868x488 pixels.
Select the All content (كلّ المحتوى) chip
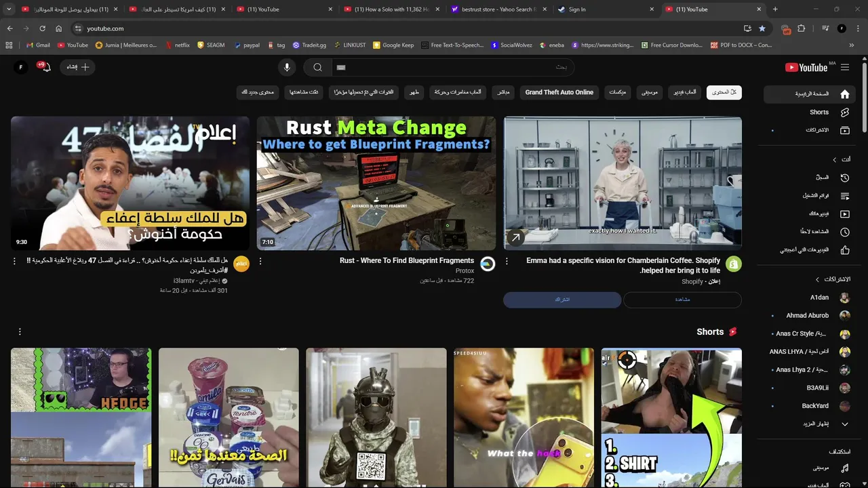724,92
